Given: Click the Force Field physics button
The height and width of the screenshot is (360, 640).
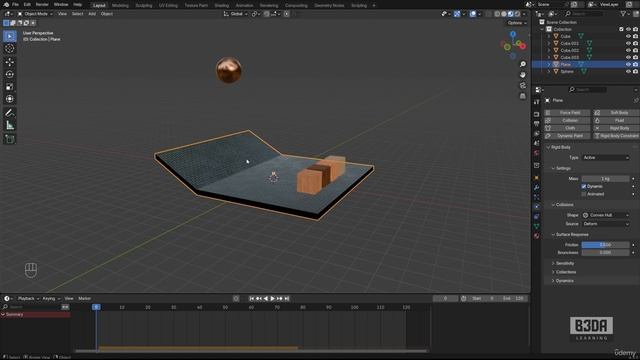Looking at the screenshot, I should [567, 113].
